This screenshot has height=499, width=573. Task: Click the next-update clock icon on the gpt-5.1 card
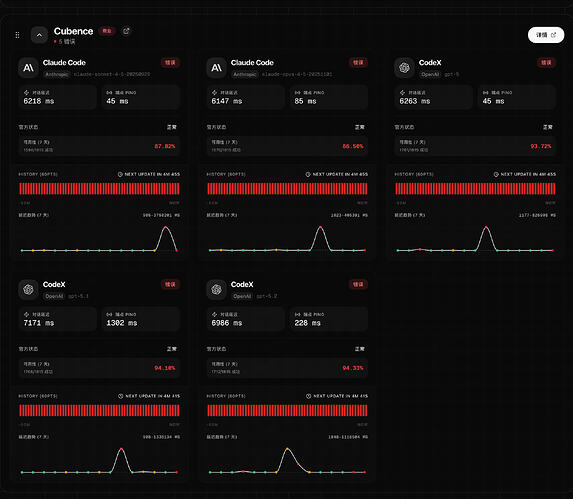point(121,396)
